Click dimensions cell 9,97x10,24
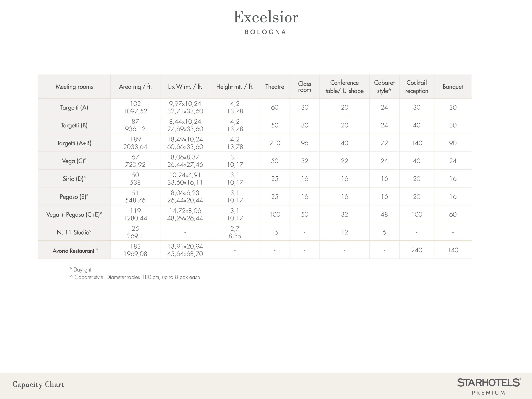The image size is (532, 399). click(185, 104)
